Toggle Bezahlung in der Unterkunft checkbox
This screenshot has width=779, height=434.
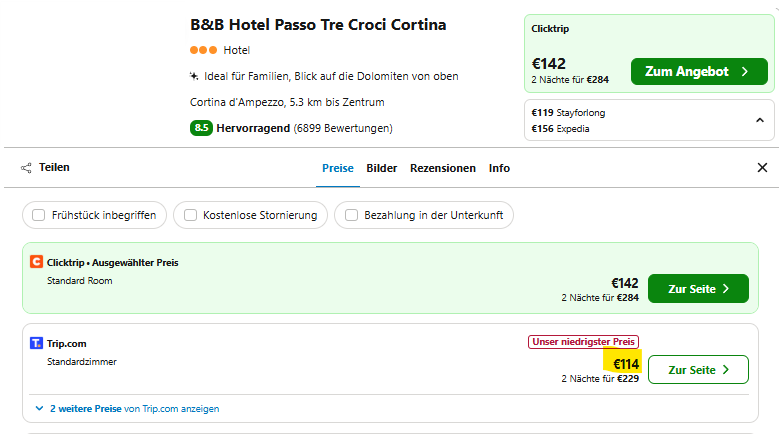click(351, 215)
